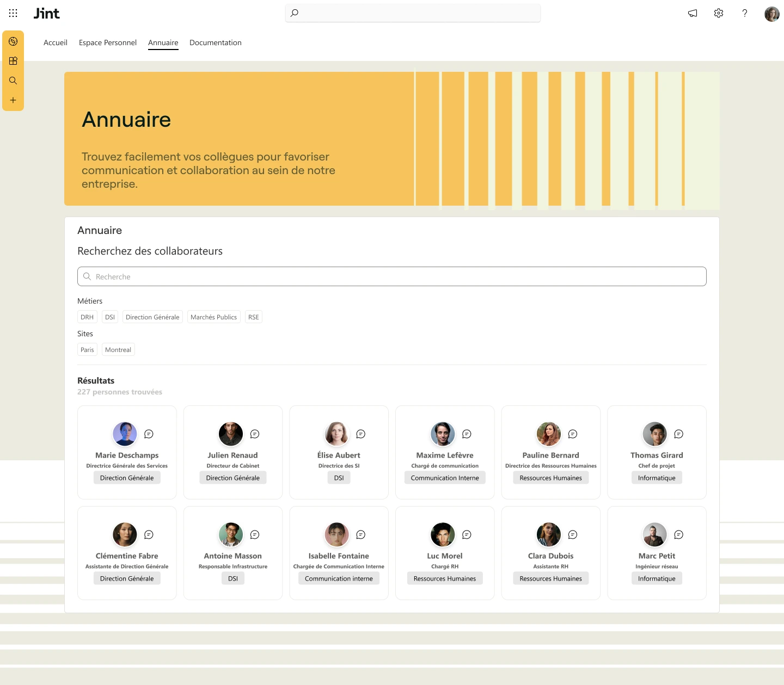Click the plus icon in the sidebar
This screenshot has height=685, width=784.
13,100
